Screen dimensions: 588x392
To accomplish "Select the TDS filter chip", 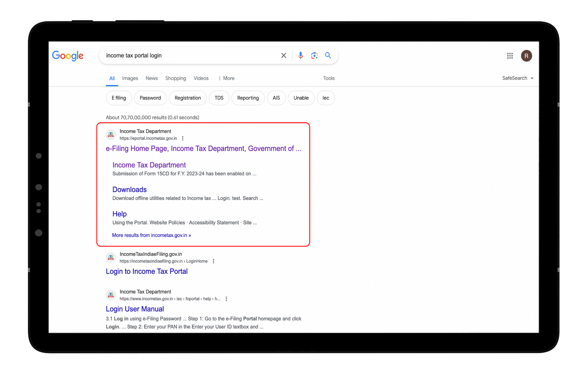I will (219, 98).
